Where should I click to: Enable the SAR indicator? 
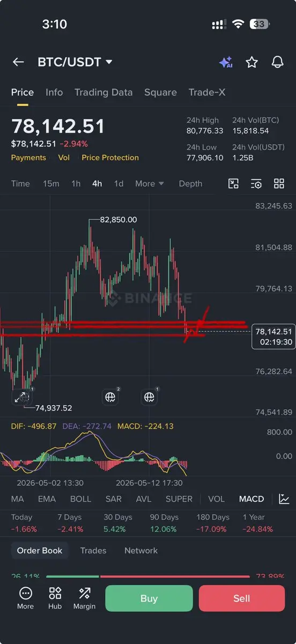[x=114, y=499]
